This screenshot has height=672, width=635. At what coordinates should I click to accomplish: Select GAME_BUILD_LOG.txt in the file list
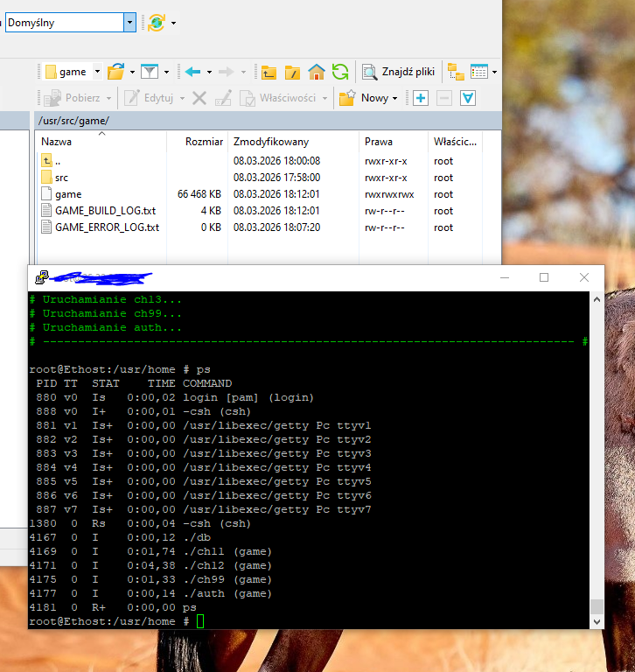click(x=105, y=211)
